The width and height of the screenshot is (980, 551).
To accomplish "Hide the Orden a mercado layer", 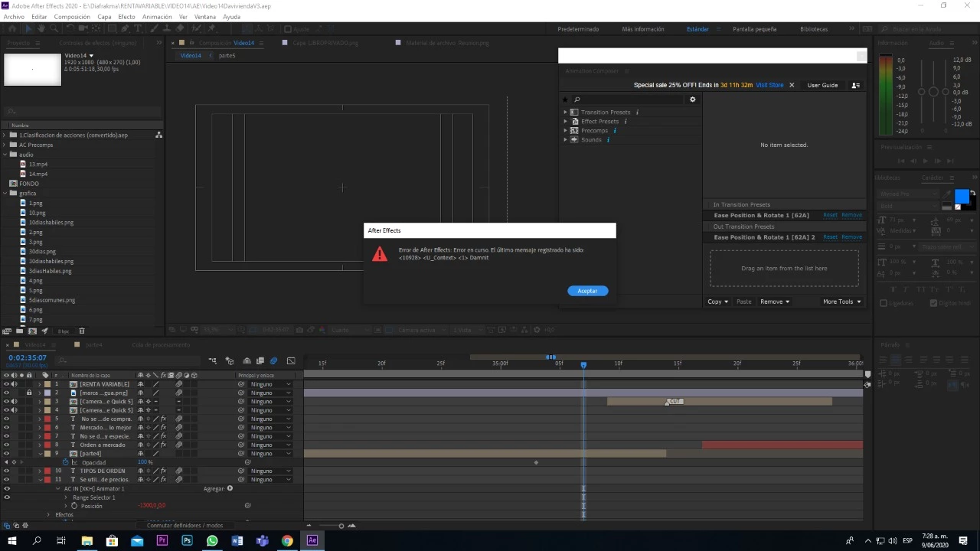I will point(7,445).
